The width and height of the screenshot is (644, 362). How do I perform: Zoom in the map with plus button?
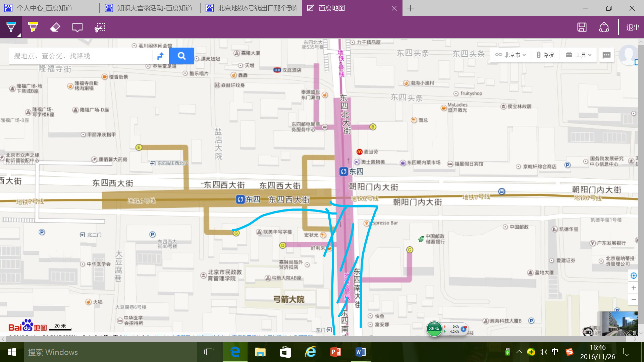(634, 288)
